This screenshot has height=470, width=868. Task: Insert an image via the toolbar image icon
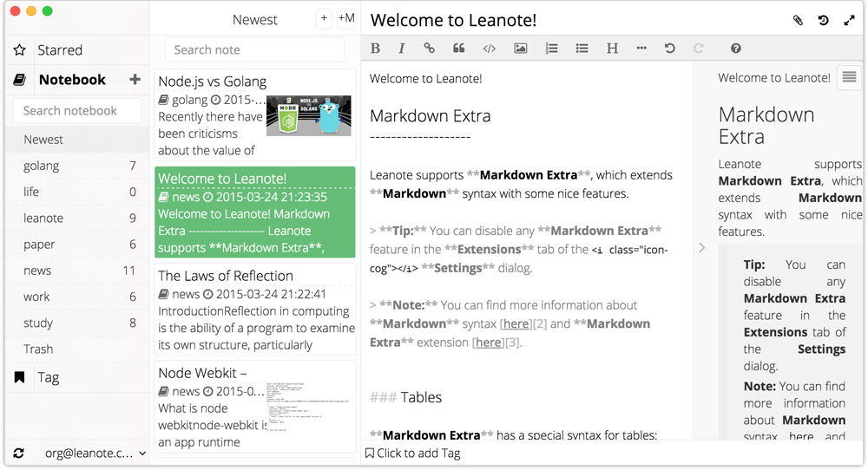click(x=520, y=49)
